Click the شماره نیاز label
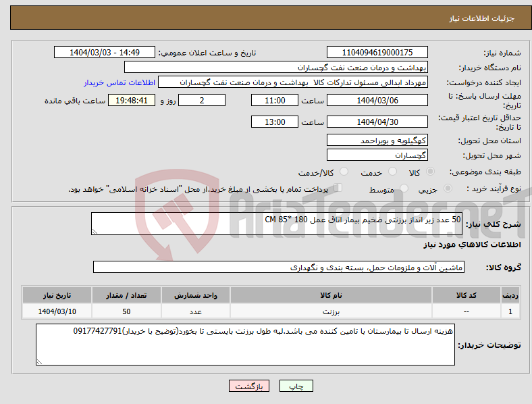Image resolution: width=532 pixels, height=404 pixels. (502, 53)
